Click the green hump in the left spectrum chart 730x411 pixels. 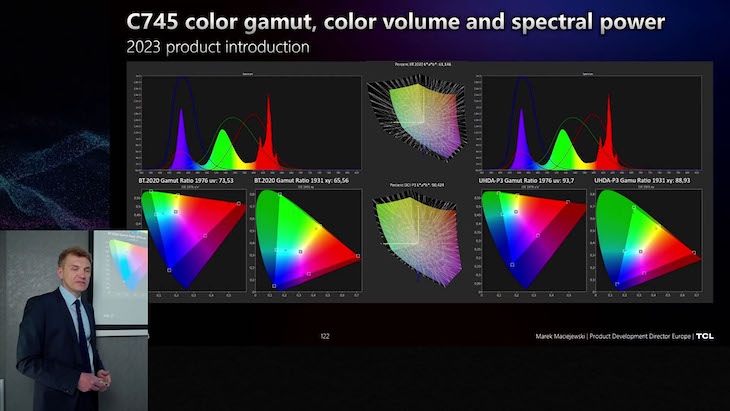point(223,149)
